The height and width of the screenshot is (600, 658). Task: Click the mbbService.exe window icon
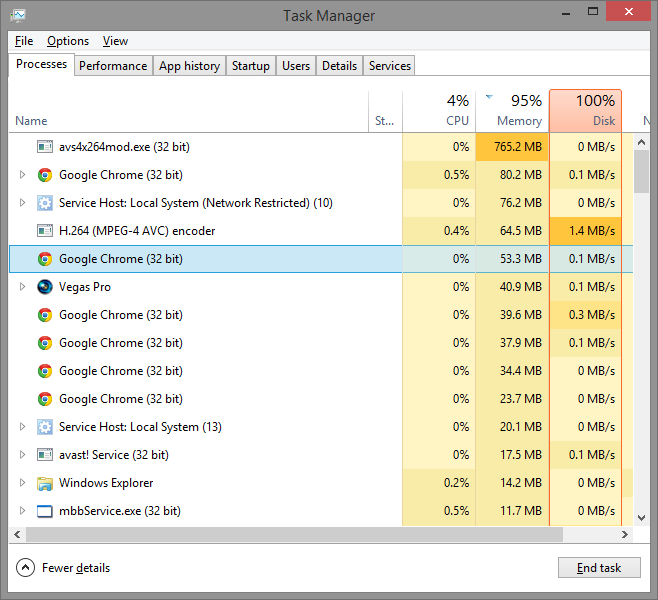click(x=44, y=511)
